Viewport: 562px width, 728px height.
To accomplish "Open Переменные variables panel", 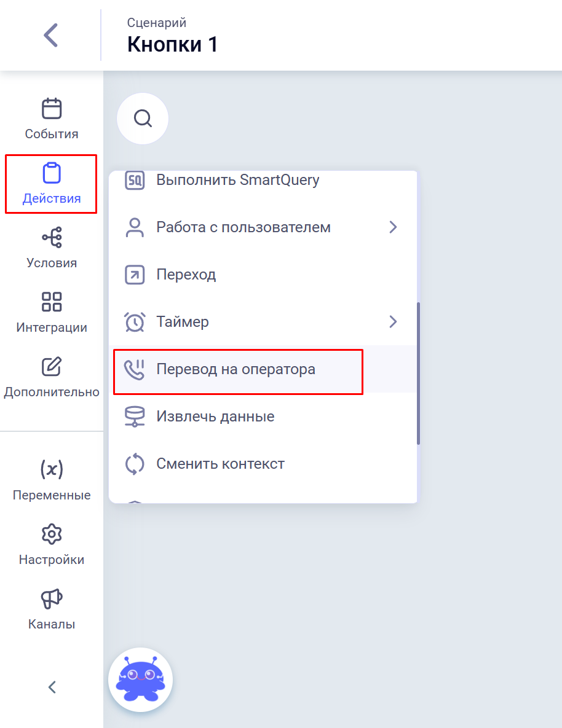I will (52, 480).
